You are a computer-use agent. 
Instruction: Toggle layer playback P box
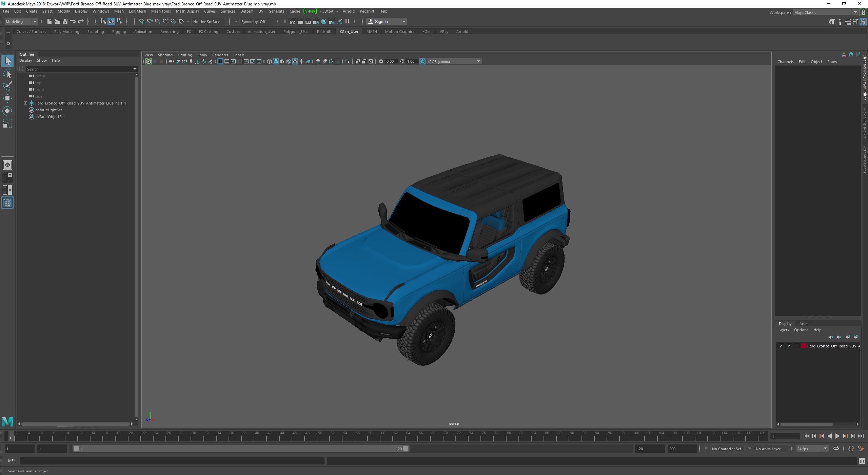pos(788,346)
